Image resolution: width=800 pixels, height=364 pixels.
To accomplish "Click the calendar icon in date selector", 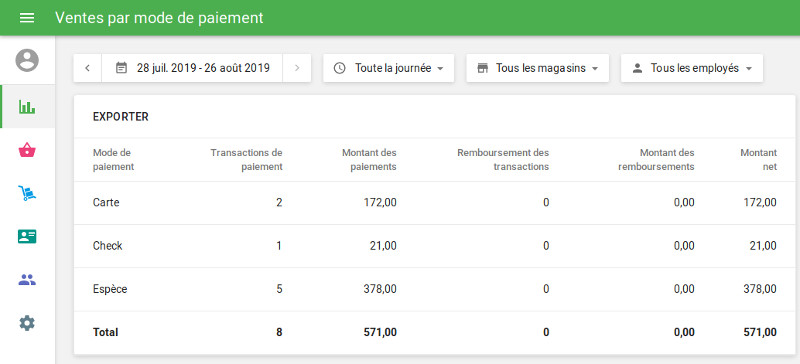I will [121, 68].
